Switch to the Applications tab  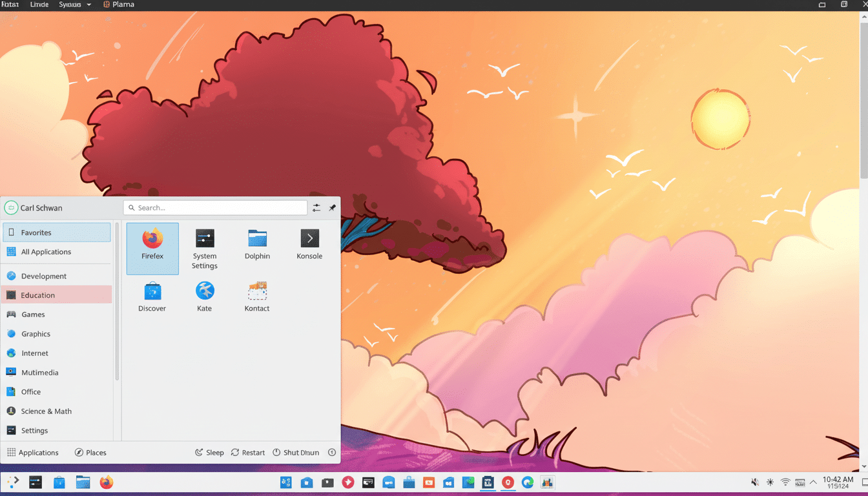[x=32, y=452]
